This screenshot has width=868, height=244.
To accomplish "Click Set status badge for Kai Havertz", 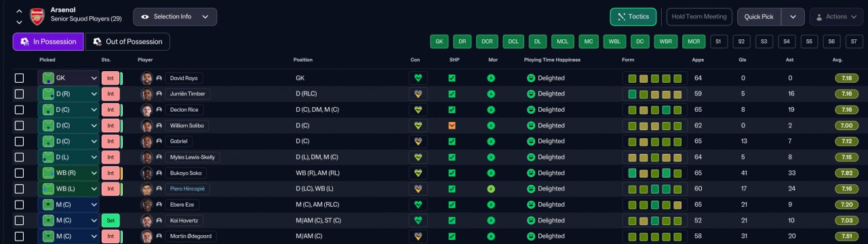I will click(x=110, y=220).
